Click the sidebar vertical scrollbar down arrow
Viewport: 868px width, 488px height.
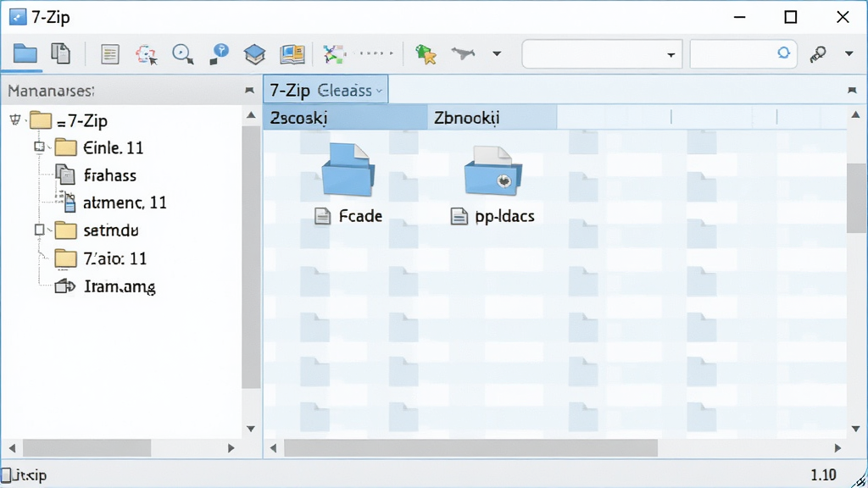coord(251,429)
